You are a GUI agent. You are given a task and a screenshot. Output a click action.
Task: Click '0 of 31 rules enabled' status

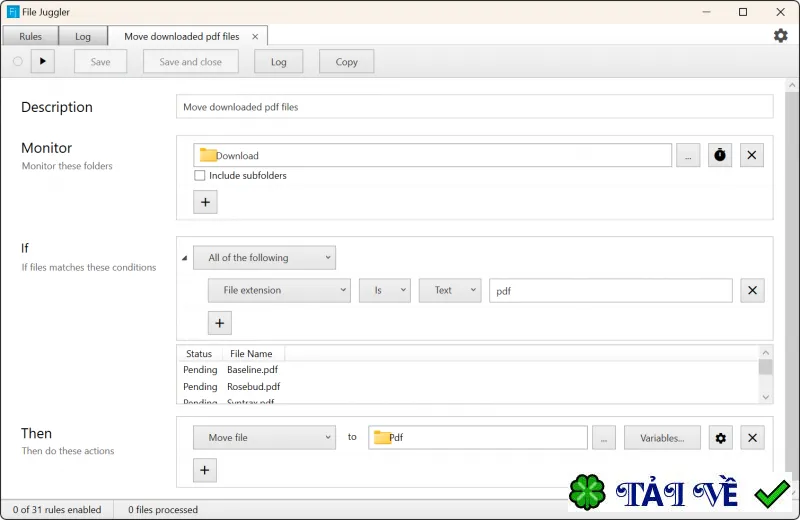point(57,509)
